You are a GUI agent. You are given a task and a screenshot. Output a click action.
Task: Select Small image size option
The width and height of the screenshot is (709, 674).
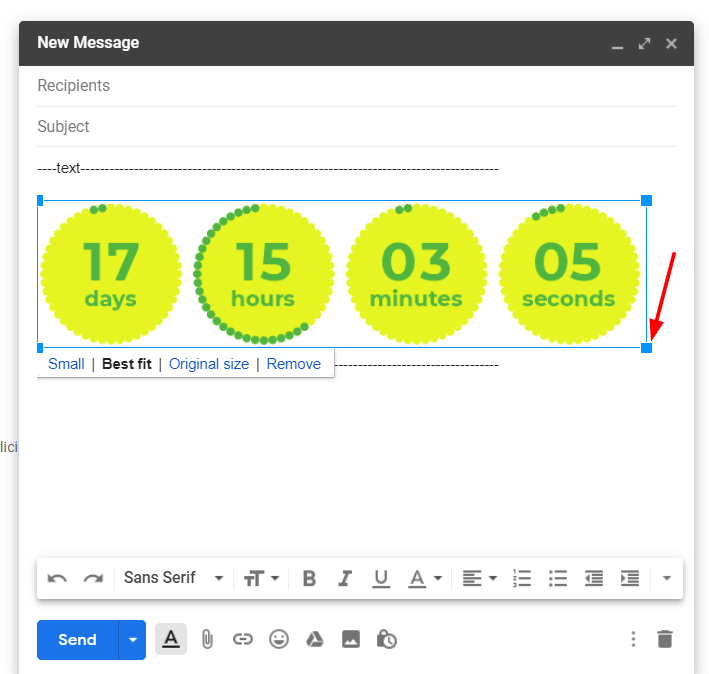[x=66, y=364]
